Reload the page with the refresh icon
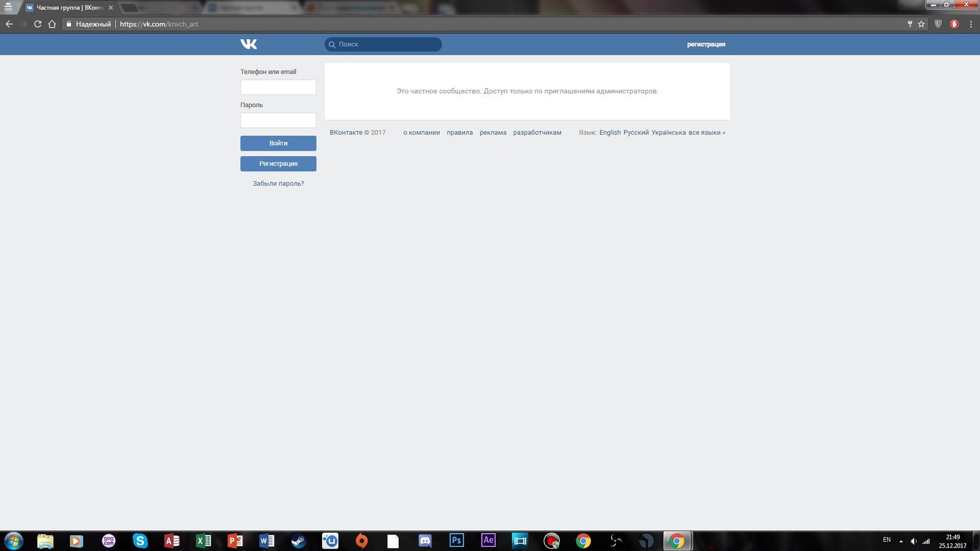 (37, 24)
